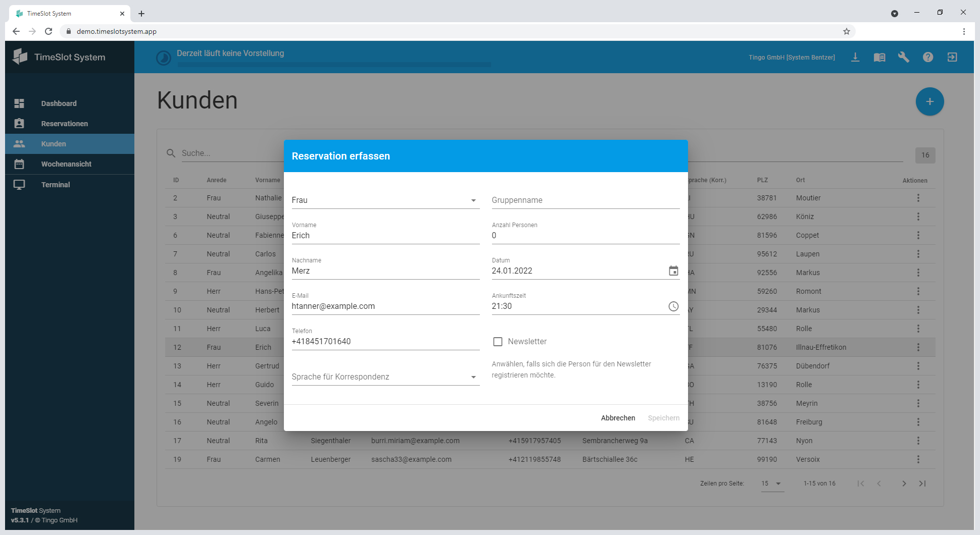The height and width of the screenshot is (535, 980).
Task: Click Leuenberger surname cell
Action: (x=330, y=459)
